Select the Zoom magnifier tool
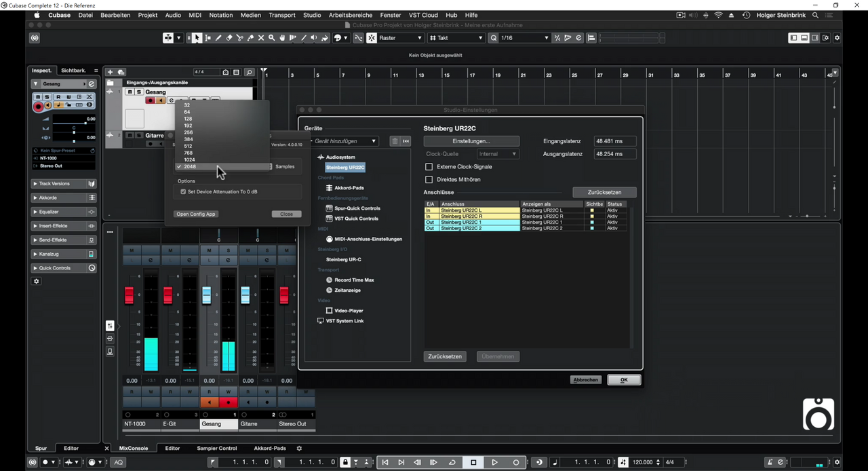The height and width of the screenshot is (471, 868). click(272, 38)
